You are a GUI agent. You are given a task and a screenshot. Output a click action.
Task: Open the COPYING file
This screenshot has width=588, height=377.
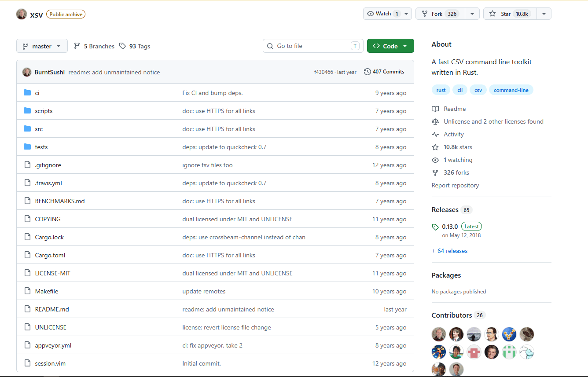click(x=48, y=219)
